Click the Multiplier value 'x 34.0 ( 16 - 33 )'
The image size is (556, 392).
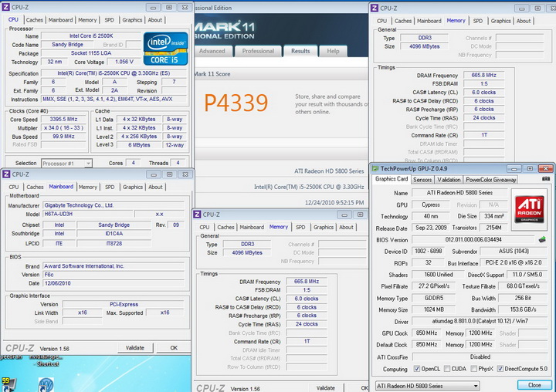[x=63, y=127]
